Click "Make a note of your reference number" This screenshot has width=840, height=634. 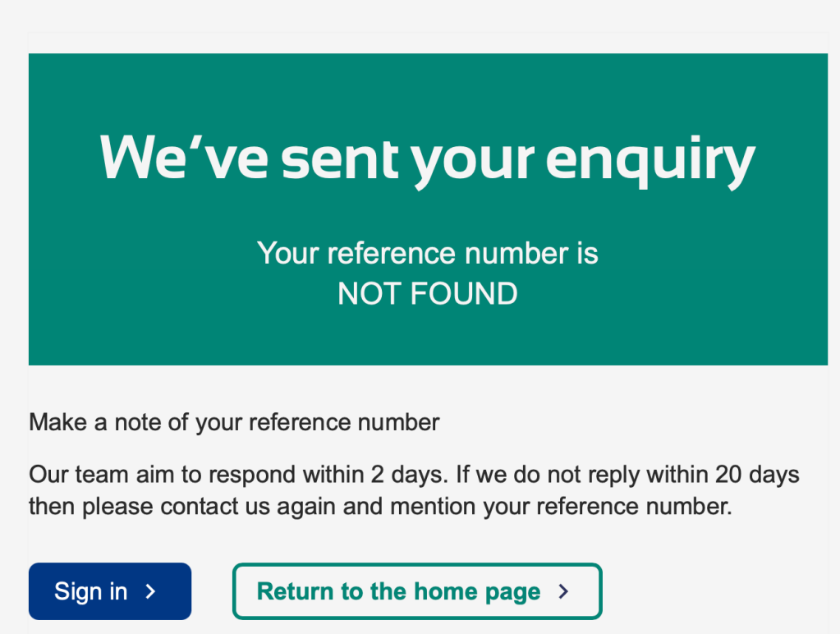234,423
